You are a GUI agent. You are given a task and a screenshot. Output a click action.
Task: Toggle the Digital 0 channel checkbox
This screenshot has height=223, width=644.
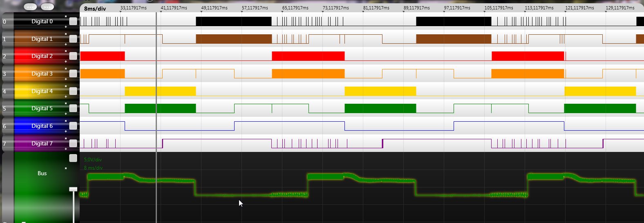(x=73, y=21)
